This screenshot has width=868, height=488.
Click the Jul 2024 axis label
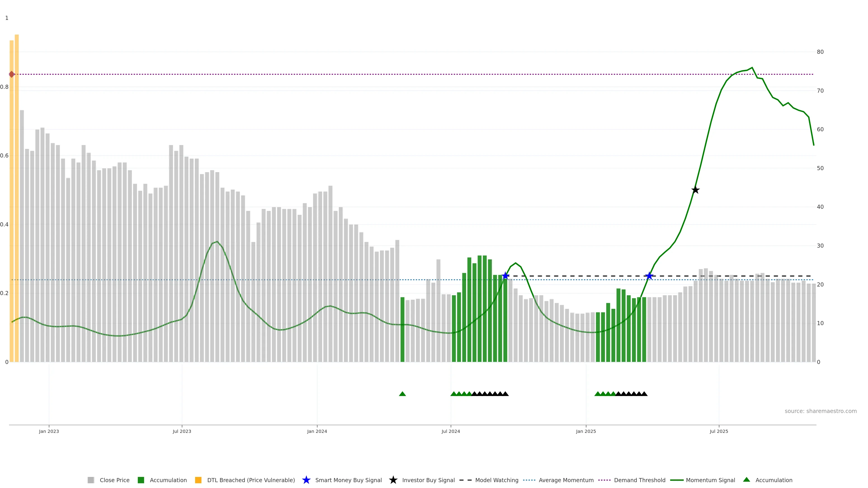click(451, 431)
